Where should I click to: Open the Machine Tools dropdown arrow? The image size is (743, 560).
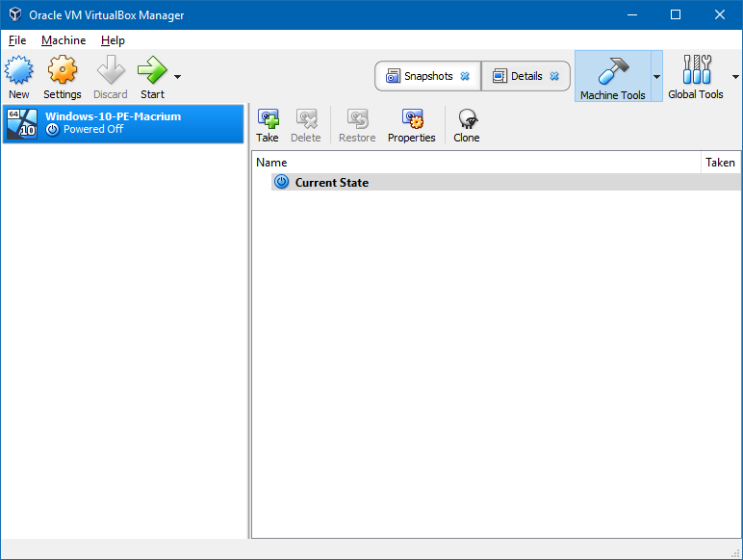click(x=656, y=76)
